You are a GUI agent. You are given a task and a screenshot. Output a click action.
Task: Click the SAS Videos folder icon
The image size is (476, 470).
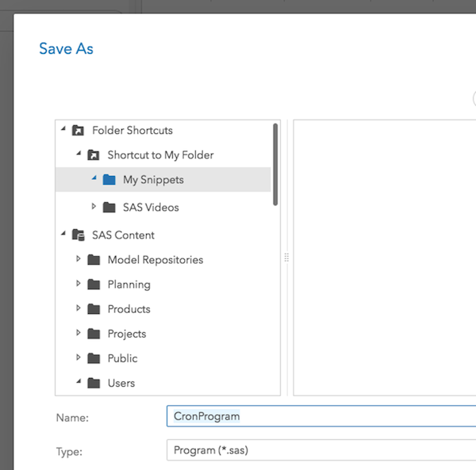[x=109, y=208]
